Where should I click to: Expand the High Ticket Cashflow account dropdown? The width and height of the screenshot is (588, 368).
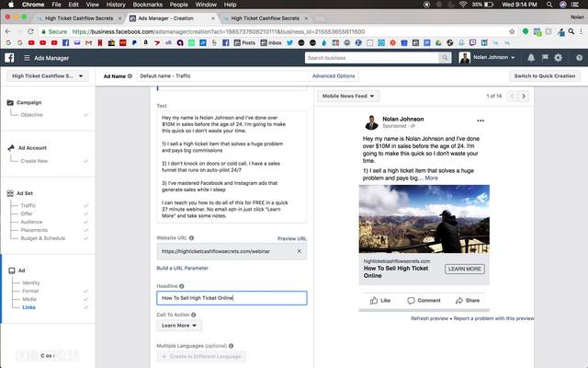[48, 75]
